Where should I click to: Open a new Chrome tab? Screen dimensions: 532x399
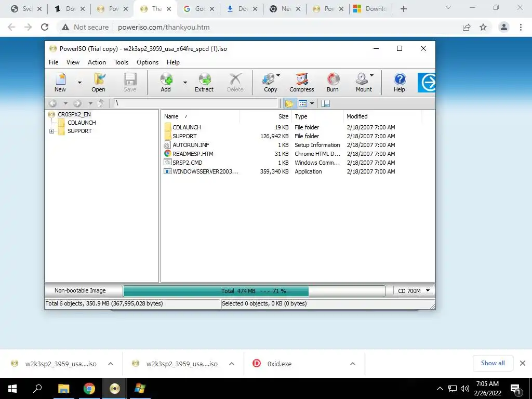(x=403, y=9)
